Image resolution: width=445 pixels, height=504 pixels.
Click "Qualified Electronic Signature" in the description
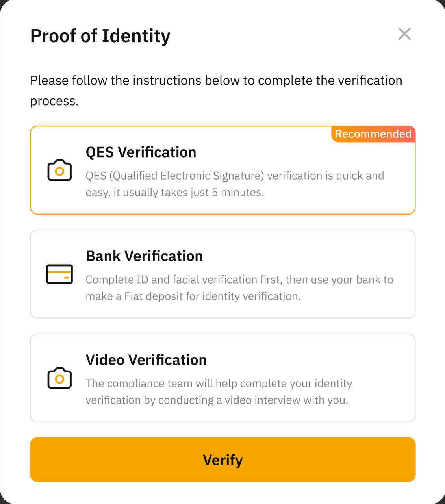click(x=187, y=176)
